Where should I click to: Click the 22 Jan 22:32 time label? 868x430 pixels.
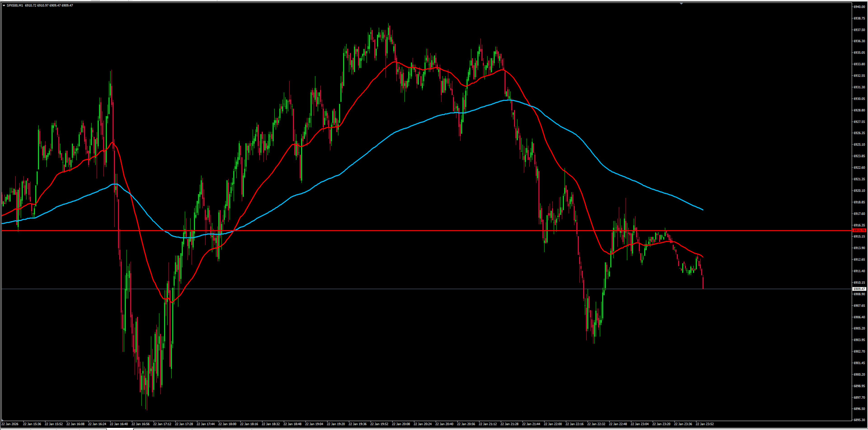pyautogui.click(x=596, y=424)
